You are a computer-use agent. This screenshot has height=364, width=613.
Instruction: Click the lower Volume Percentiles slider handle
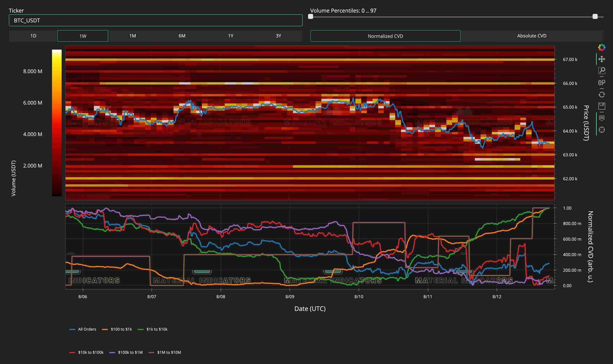[x=311, y=17]
